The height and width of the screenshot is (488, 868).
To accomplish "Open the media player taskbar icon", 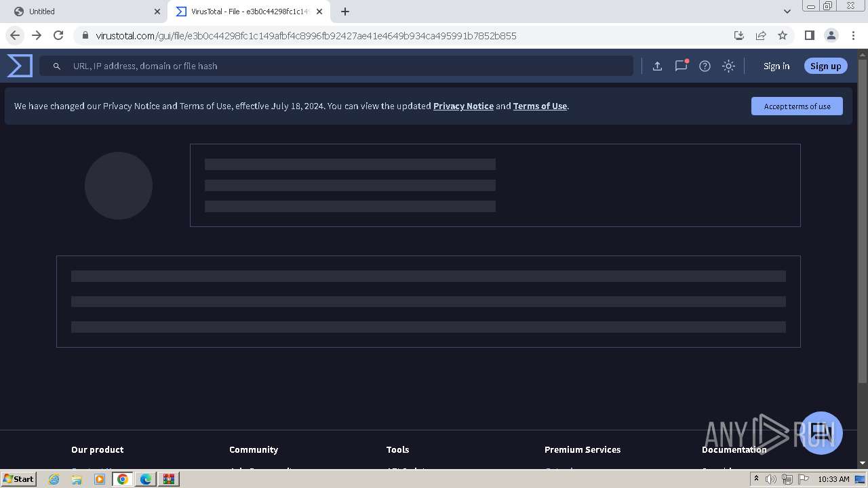I will pyautogui.click(x=100, y=479).
